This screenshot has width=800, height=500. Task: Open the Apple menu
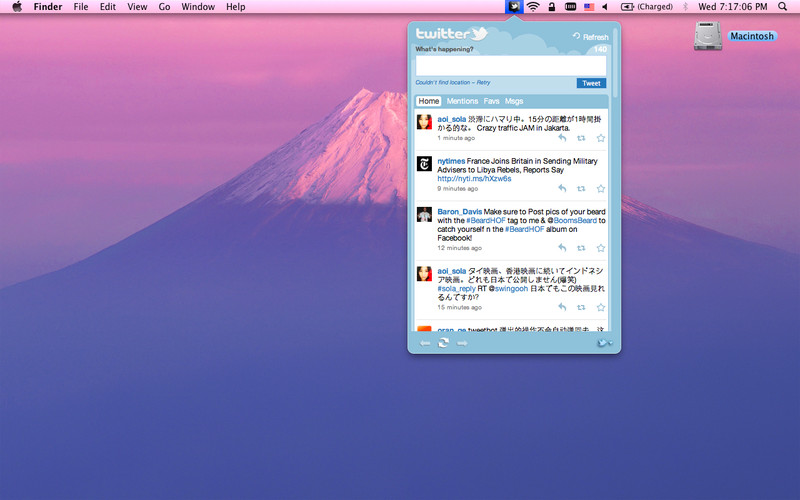(x=17, y=7)
